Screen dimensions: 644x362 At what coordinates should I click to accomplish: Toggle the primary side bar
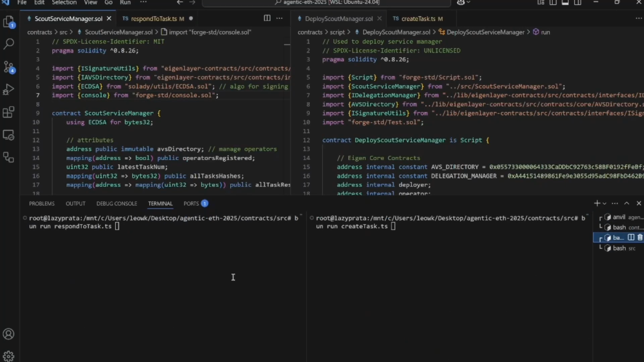tap(553, 2)
